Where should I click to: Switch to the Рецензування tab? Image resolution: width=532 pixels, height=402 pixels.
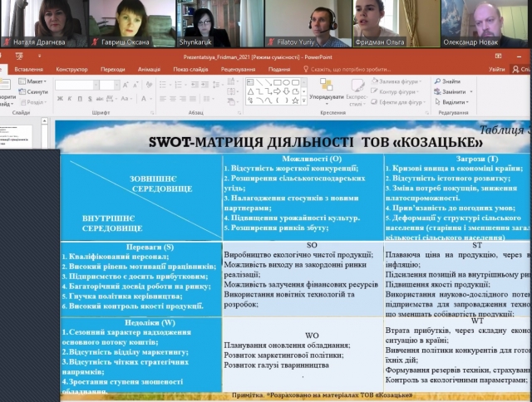[238, 70]
